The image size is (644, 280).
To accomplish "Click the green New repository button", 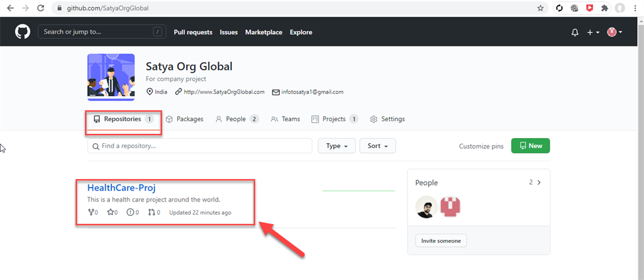I will pyautogui.click(x=530, y=146).
